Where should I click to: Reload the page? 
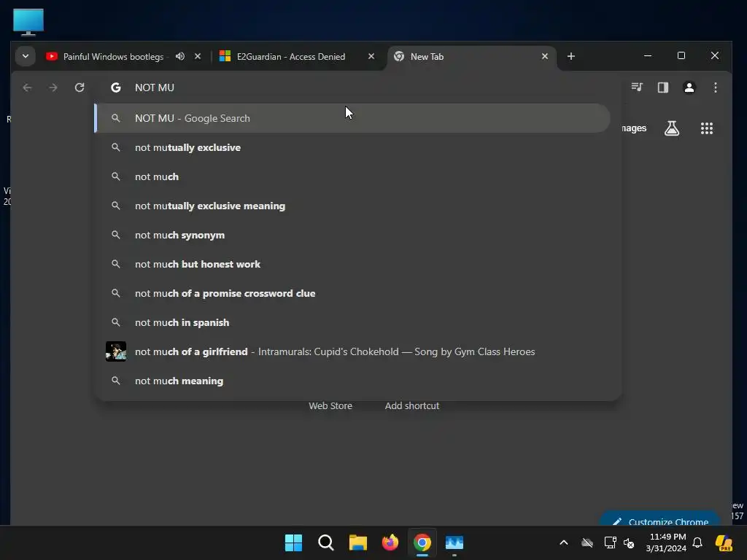point(80,87)
